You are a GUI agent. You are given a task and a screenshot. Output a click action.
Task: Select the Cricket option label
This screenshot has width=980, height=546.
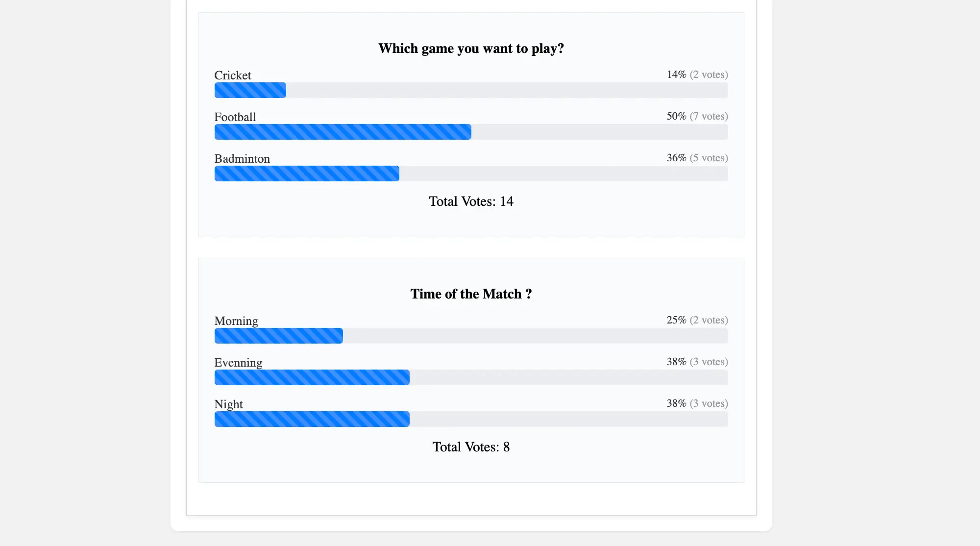click(x=233, y=75)
